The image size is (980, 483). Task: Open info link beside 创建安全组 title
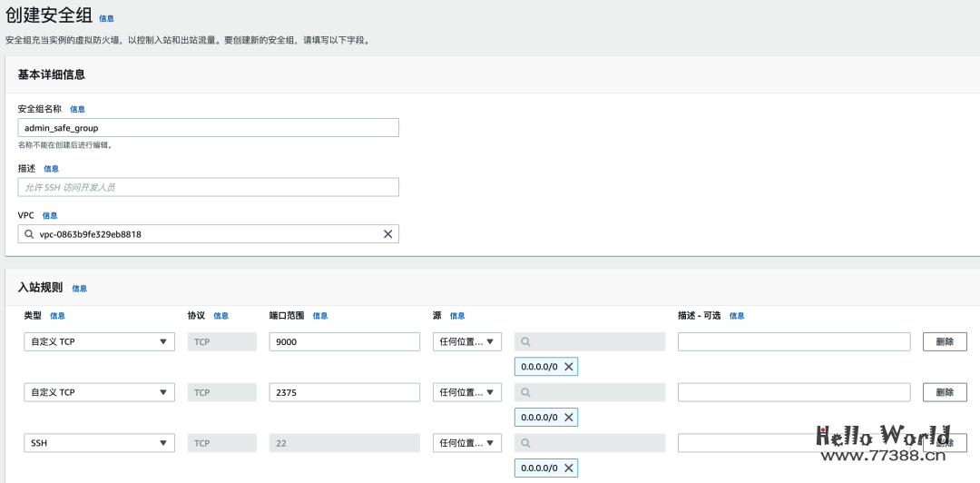pos(106,18)
